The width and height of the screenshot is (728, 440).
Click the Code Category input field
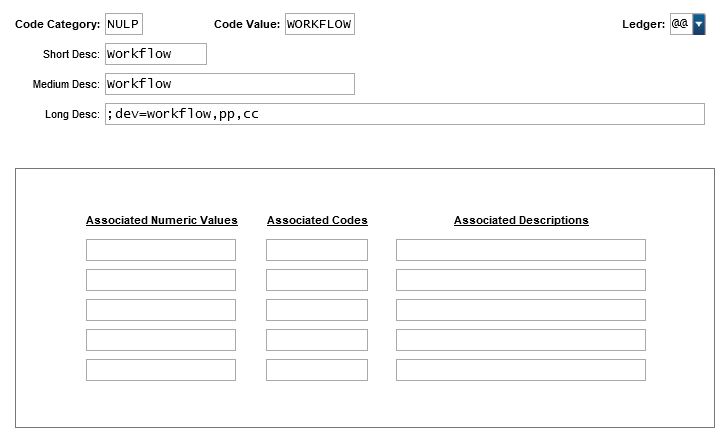123,24
